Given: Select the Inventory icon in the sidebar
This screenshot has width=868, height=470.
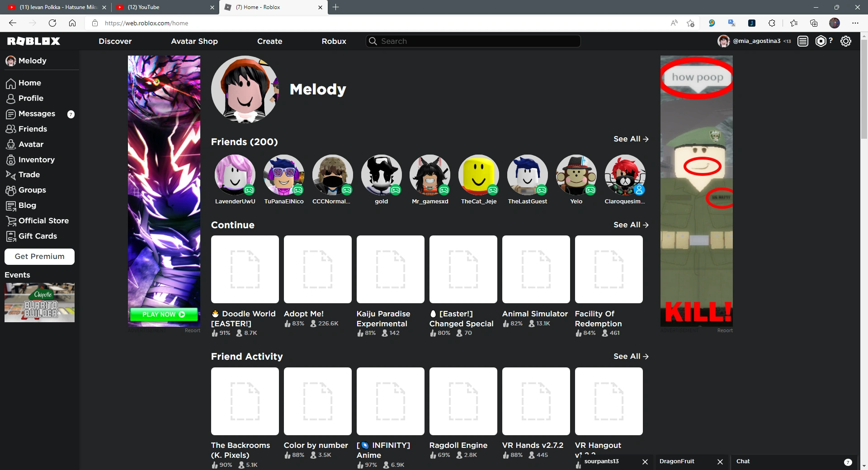Looking at the screenshot, I should tap(11, 160).
